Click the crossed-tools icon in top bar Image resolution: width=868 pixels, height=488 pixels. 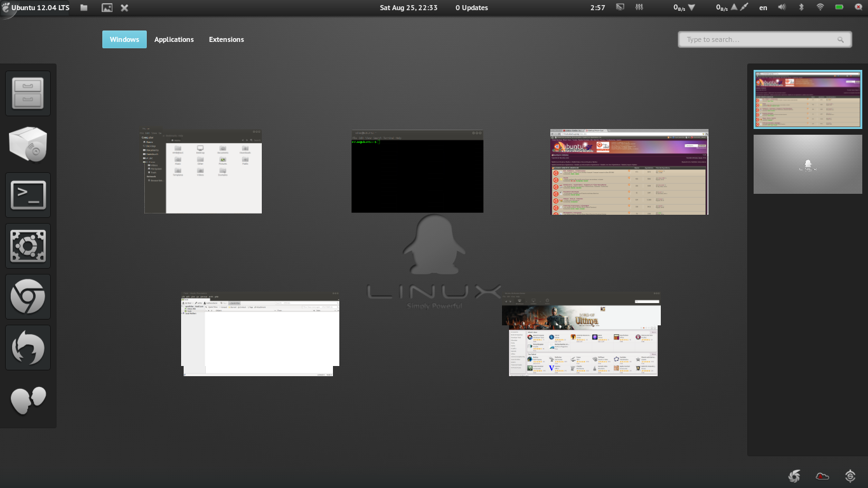(125, 8)
